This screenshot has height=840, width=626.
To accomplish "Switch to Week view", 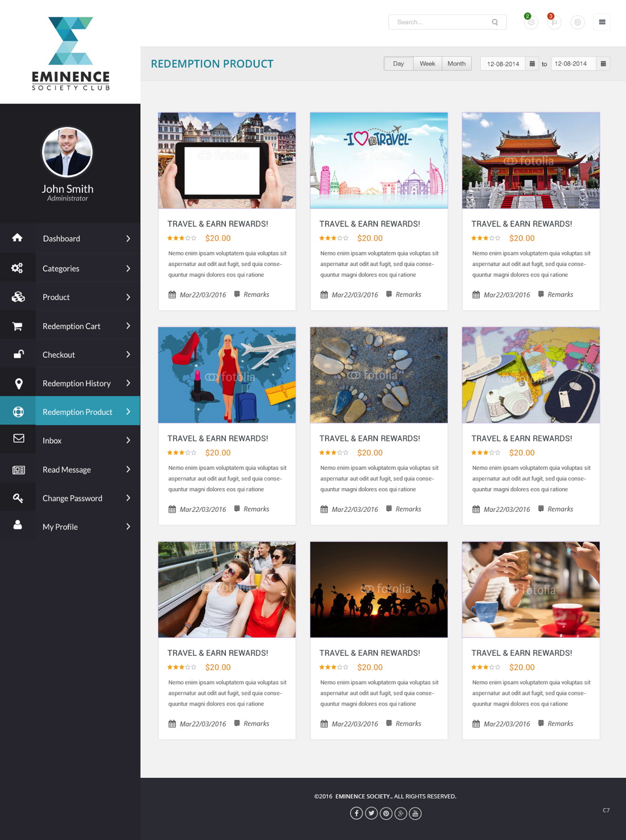I will tap(427, 63).
